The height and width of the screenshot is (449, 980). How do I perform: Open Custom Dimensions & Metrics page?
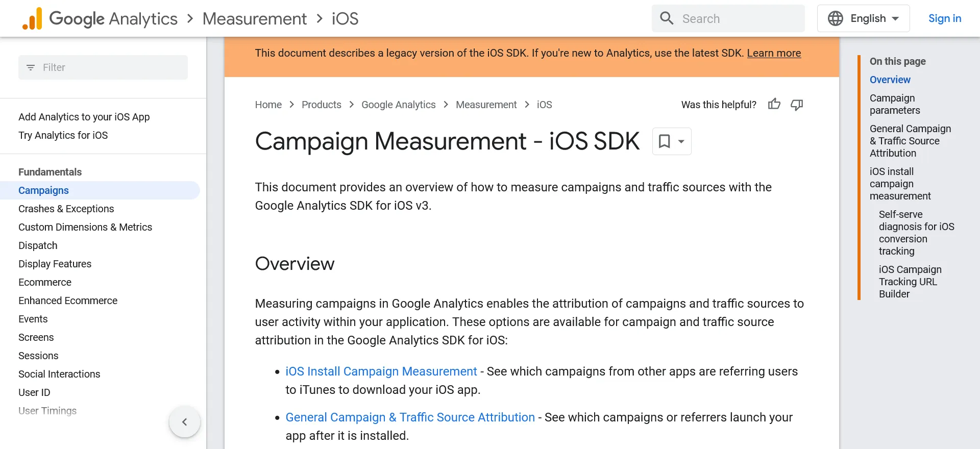(85, 227)
